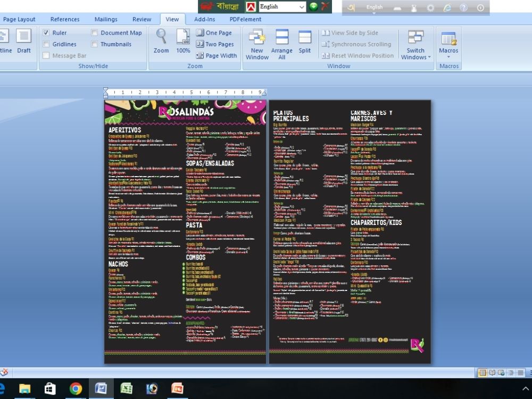532x399 pixels.
Task: Open the Zoom dialog magnifier button
Action: click(x=161, y=41)
